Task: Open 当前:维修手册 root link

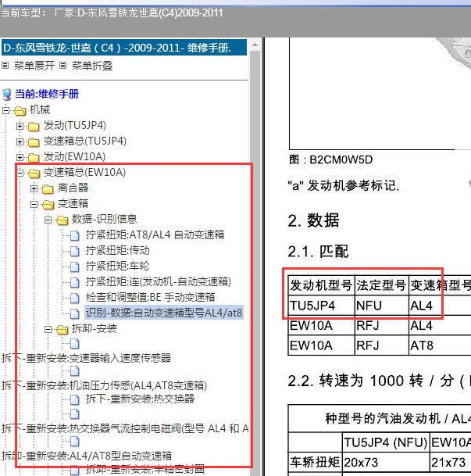Action: (47, 94)
